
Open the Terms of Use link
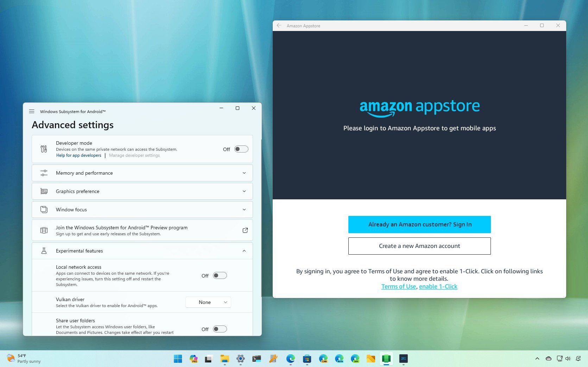click(x=398, y=286)
